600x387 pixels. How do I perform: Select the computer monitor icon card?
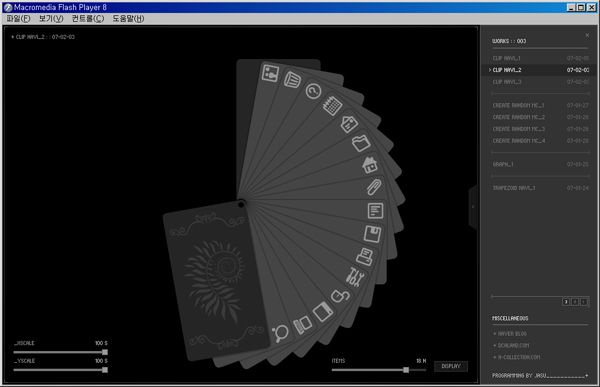[x=303, y=325]
